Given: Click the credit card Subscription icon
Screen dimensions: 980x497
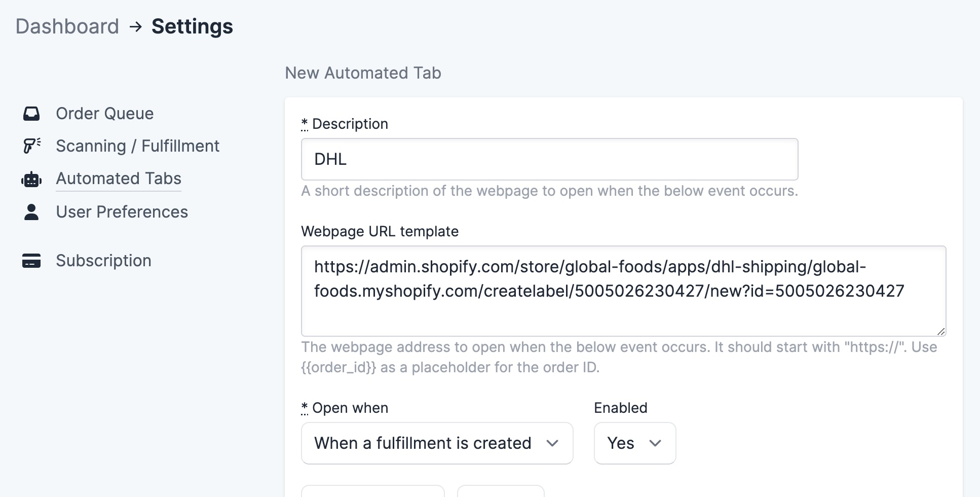Looking at the screenshot, I should click(31, 261).
